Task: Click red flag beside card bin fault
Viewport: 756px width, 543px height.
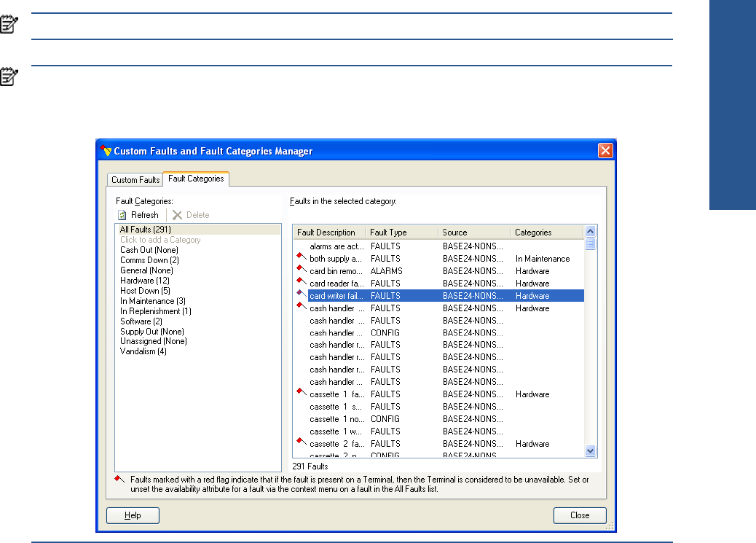Action: coord(300,270)
